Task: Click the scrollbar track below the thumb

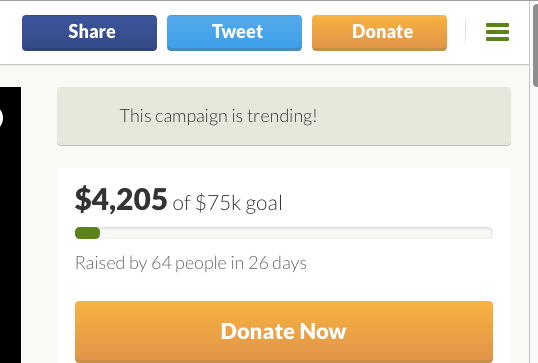Action: pyautogui.click(x=534, y=223)
